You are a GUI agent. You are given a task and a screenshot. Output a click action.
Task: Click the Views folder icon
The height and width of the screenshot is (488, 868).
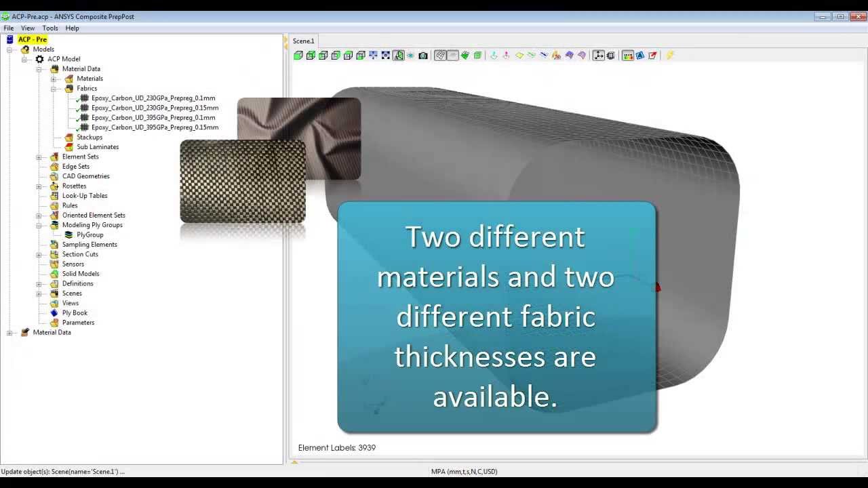pyautogui.click(x=54, y=304)
